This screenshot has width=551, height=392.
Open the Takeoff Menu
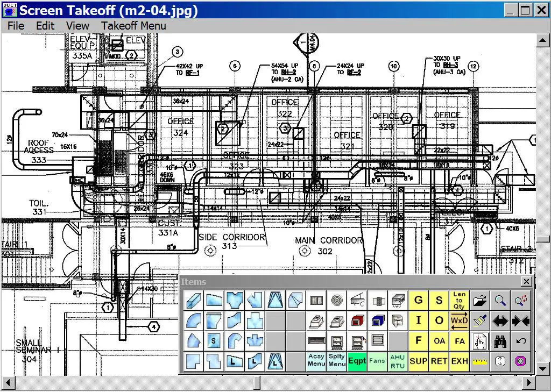coord(133,26)
